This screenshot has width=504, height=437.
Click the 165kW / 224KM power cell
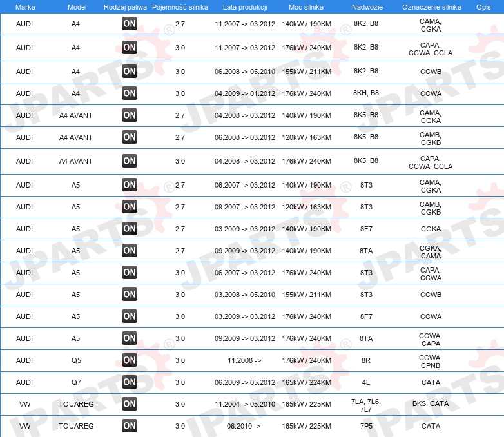pyautogui.click(x=307, y=382)
